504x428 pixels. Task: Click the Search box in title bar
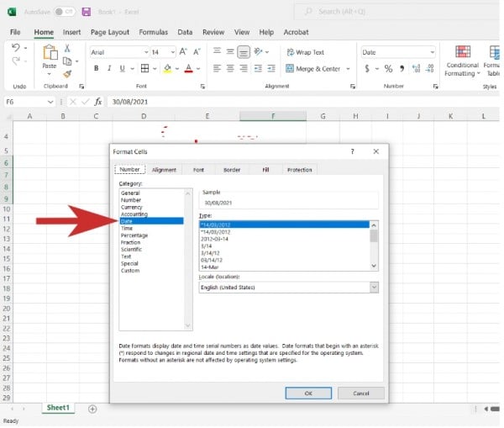tap(397, 12)
